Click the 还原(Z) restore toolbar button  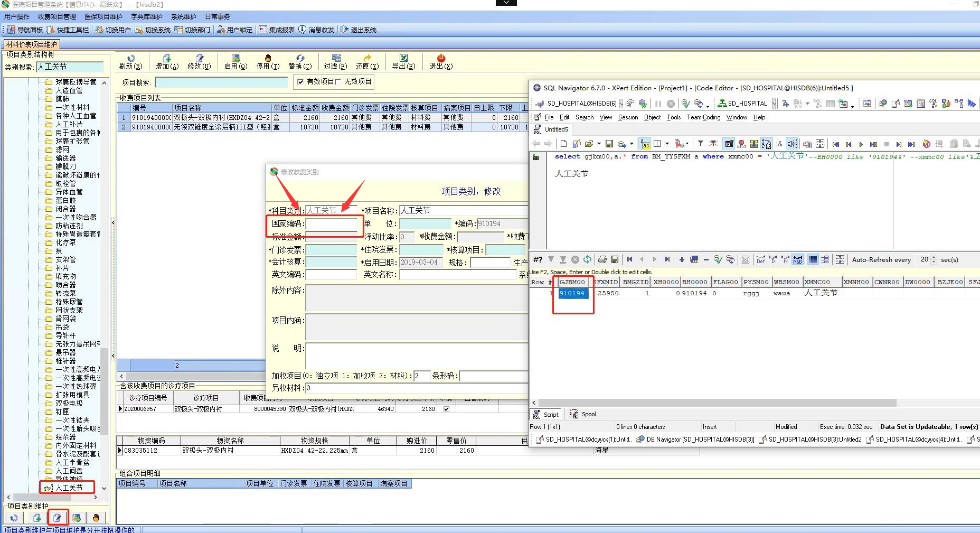pos(367,62)
